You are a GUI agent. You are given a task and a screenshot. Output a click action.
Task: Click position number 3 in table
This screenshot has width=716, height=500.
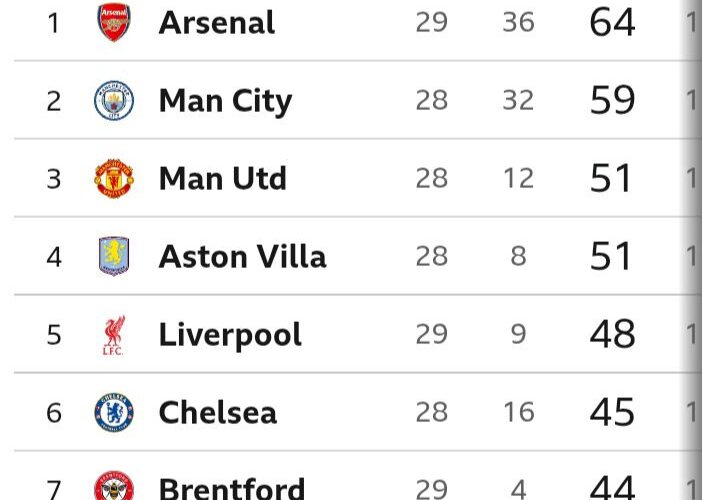tap(54, 179)
